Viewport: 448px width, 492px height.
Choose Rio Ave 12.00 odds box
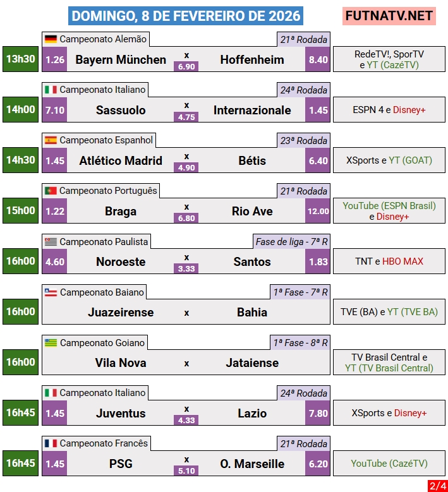[x=318, y=212]
